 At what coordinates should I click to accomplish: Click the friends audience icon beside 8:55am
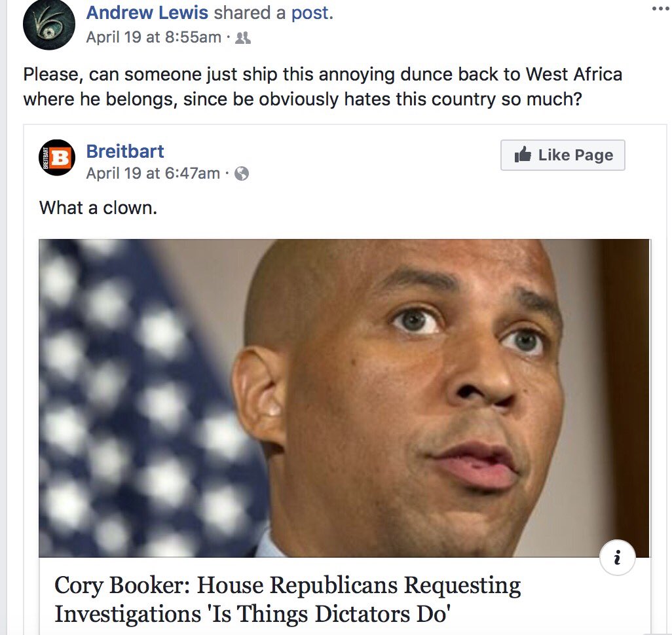coord(243,38)
